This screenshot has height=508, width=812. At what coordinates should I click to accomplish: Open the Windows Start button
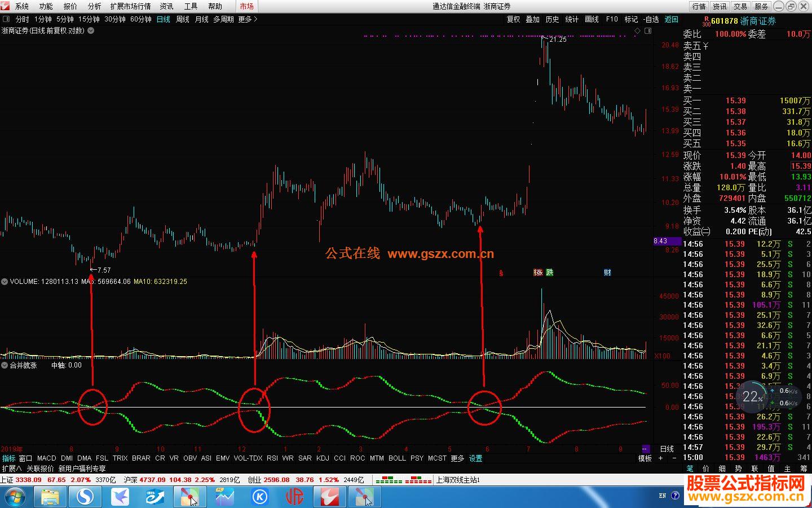(x=15, y=497)
